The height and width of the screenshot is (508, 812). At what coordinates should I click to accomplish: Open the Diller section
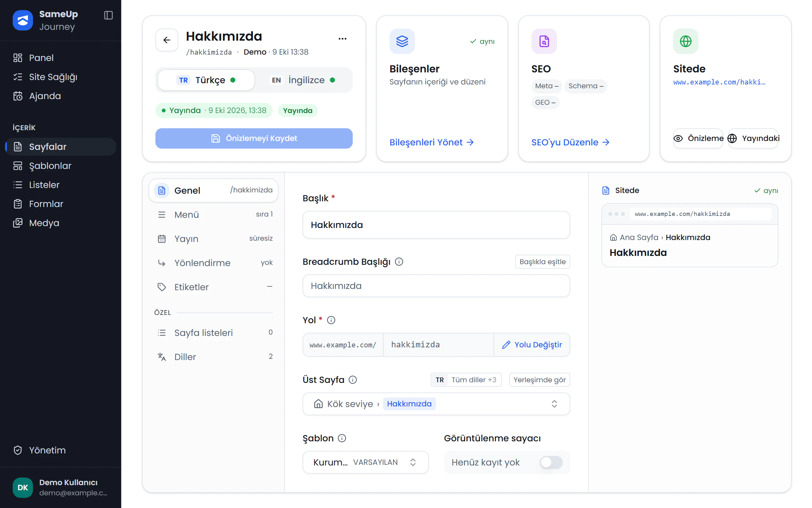tap(213, 357)
